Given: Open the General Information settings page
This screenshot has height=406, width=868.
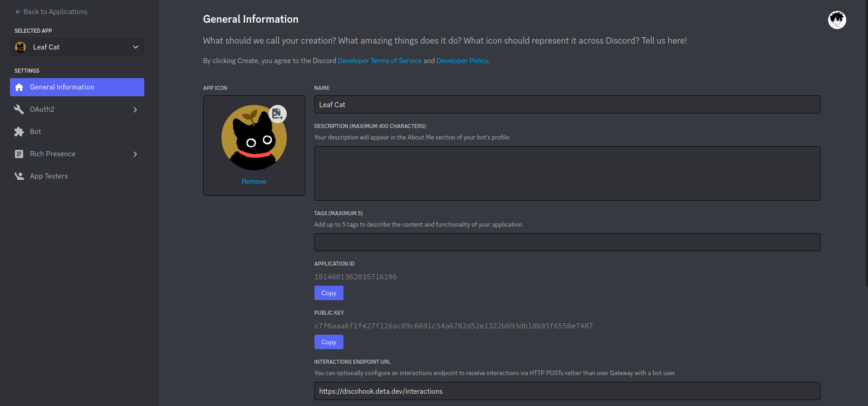Looking at the screenshot, I should (x=77, y=87).
